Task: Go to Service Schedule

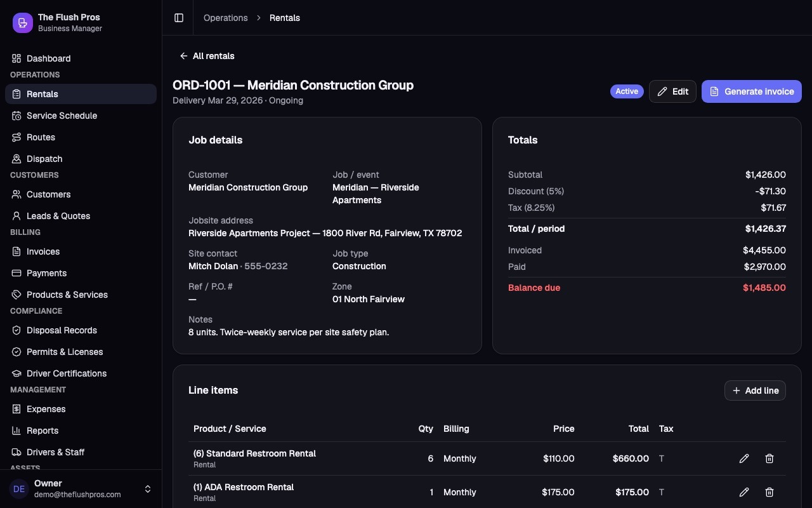Action: point(81,116)
